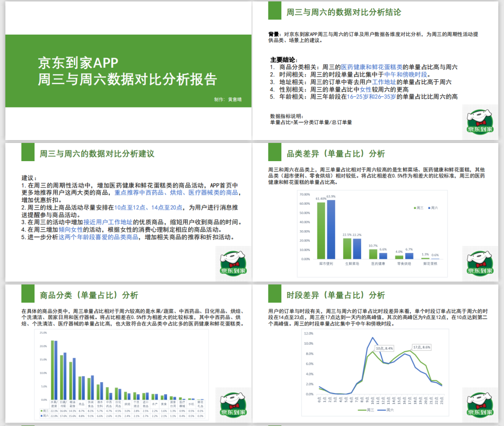Image resolution: width=504 pixels, height=426 pixels.
Task: Click the 63.9% blue bar for 超市便利
Action: pos(331,229)
